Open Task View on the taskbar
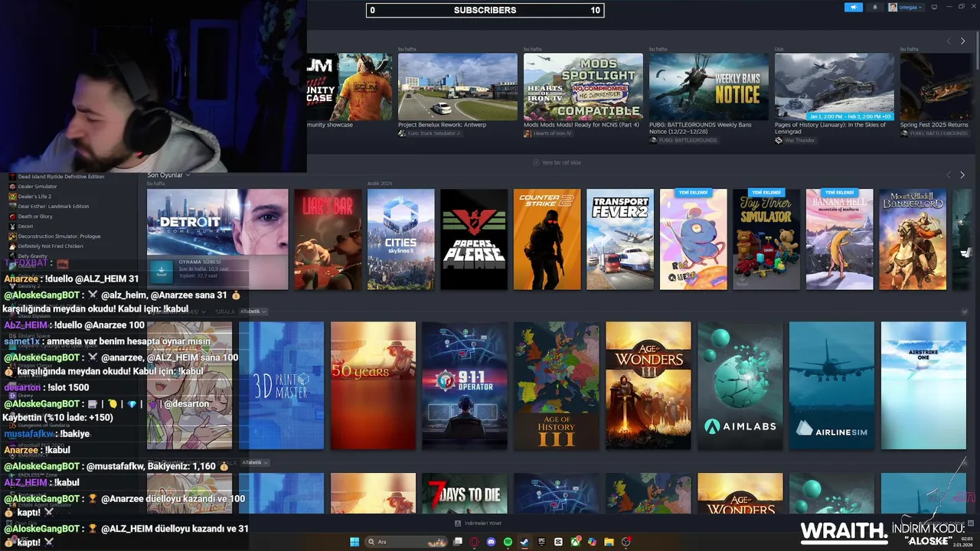This screenshot has width=980, height=551. tap(458, 542)
